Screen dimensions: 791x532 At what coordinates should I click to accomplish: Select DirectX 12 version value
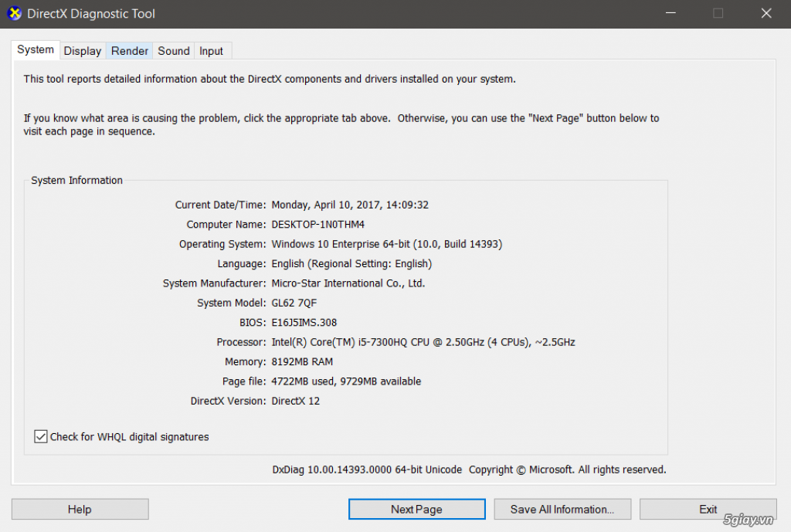coord(296,402)
